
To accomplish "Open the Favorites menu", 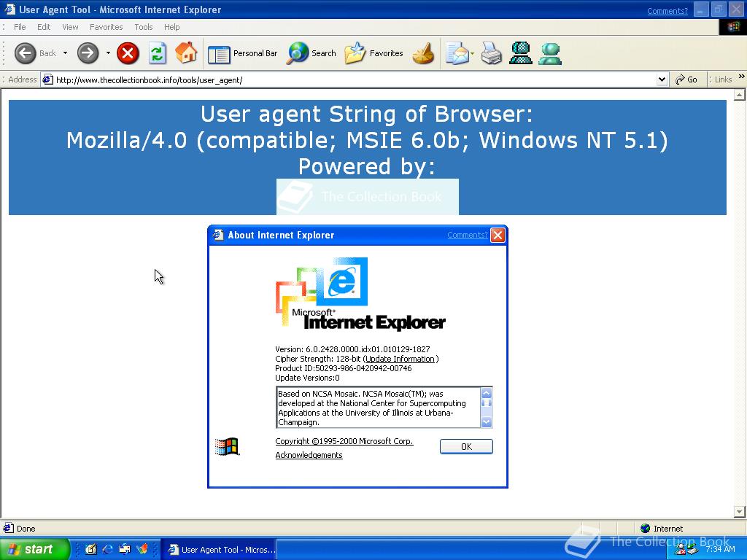I will point(107,27).
